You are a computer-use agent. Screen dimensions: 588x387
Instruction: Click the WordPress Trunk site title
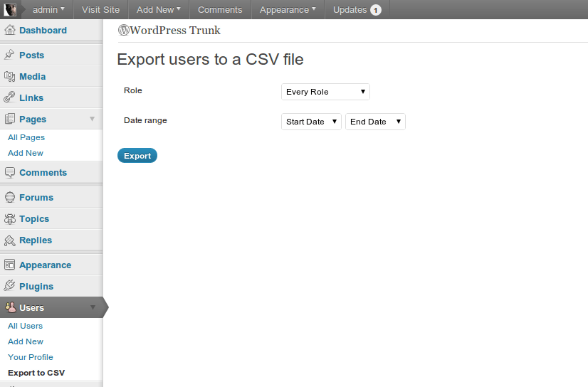pos(169,31)
